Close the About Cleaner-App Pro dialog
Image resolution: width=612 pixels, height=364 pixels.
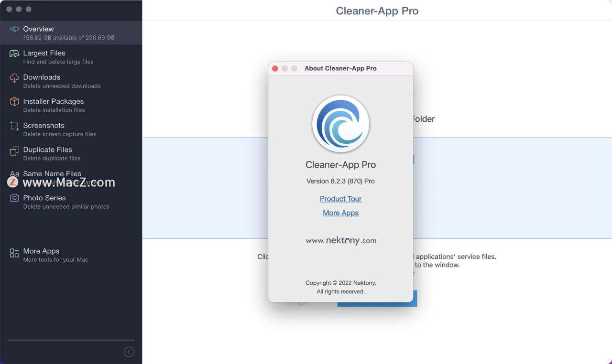coord(275,69)
